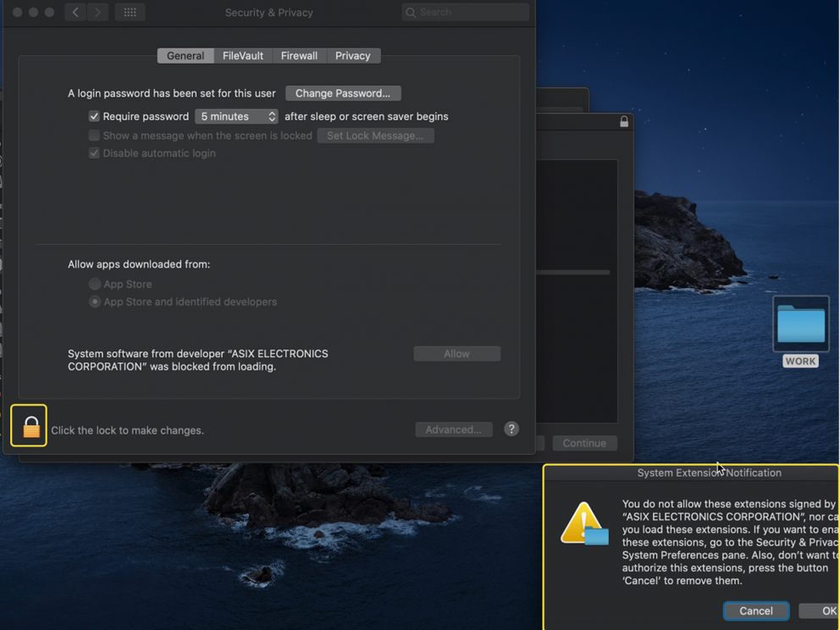Select the App Store radio button

pyautogui.click(x=95, y=284)
